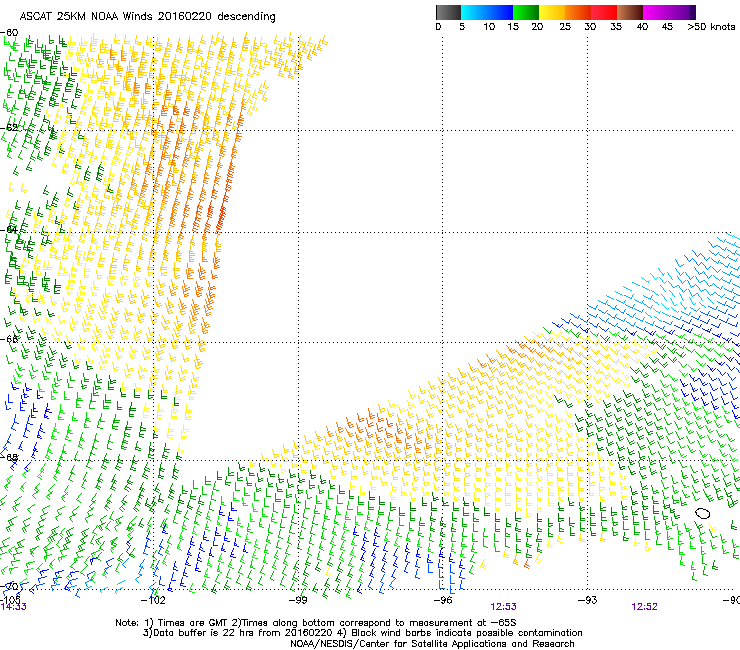Viewport: 740px width, 650px height.
Task: Click the '40' legend scale label
Action: [x=642, y=27]
